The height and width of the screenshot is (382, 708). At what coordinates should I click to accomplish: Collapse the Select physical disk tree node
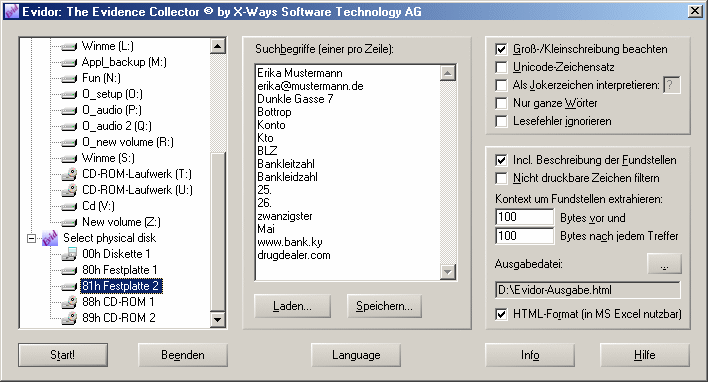pos(31,238)
